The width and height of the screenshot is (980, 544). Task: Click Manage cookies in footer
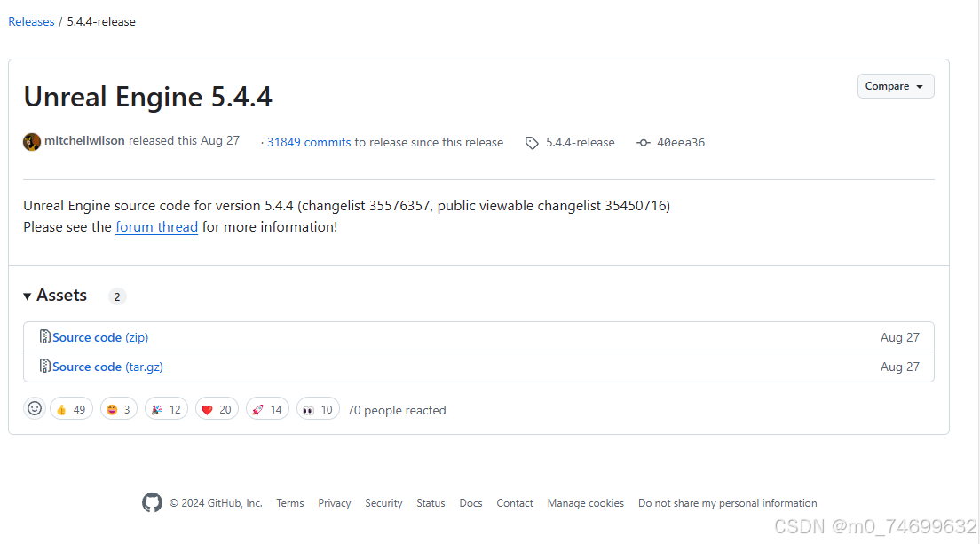(586, 503)
